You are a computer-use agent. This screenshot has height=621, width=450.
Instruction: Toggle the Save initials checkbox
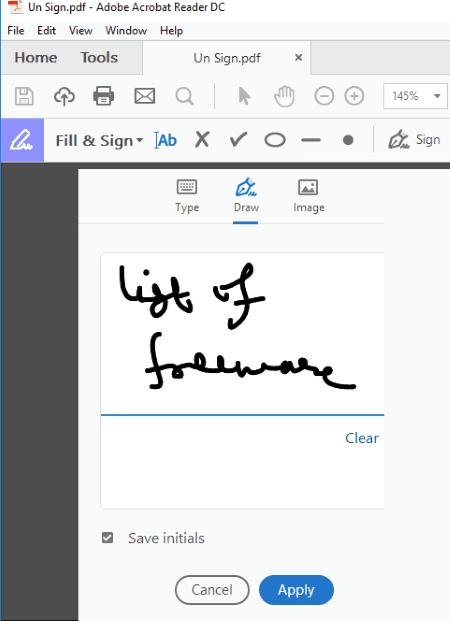pyautogui.click(x=107, y=537)
